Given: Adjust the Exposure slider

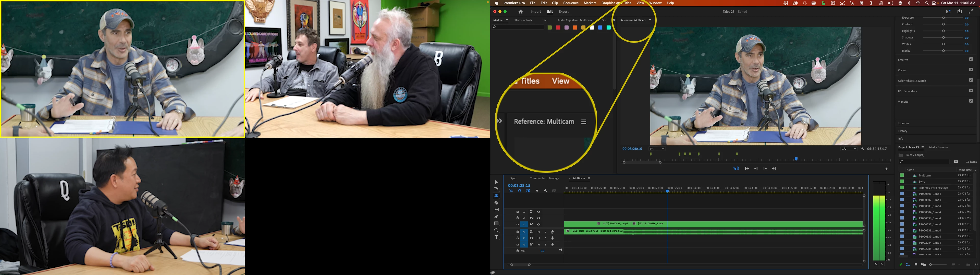Looking at the screenshot, I should 943,18.
